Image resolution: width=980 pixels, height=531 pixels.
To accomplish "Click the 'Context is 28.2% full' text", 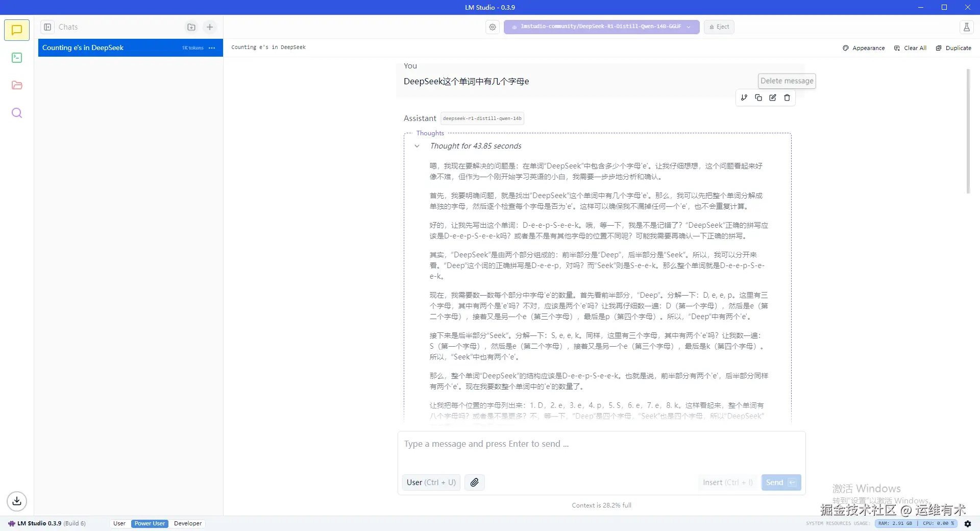I will click(x=601, y=505).
